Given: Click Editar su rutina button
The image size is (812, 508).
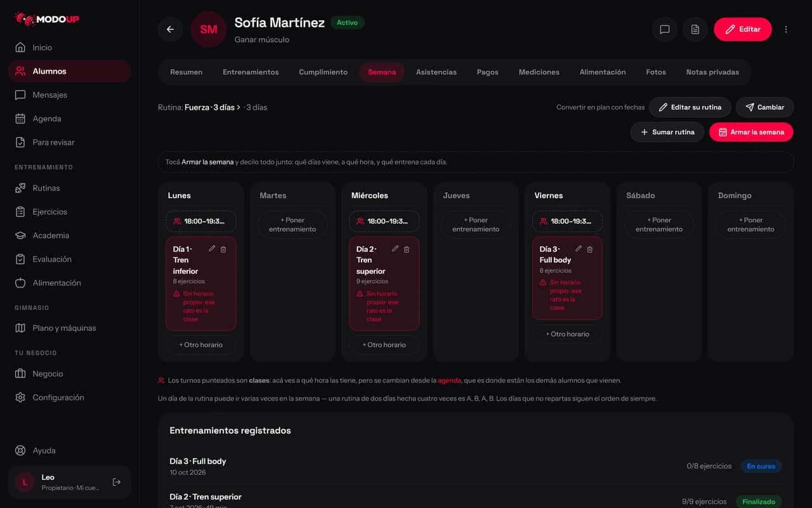Looking at the screenshot, I should [x=690, y=107].
